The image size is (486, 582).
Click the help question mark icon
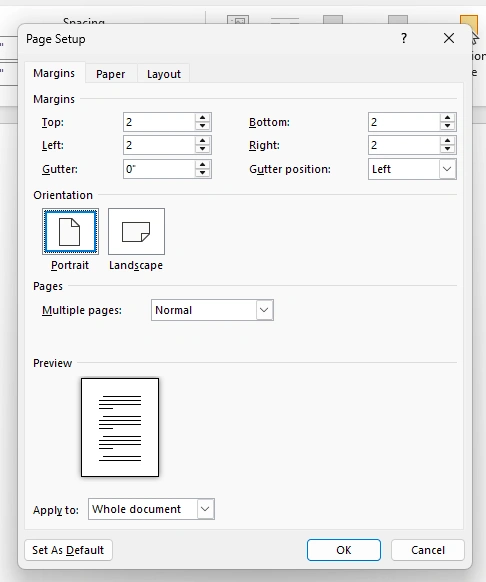click(404, 38)
